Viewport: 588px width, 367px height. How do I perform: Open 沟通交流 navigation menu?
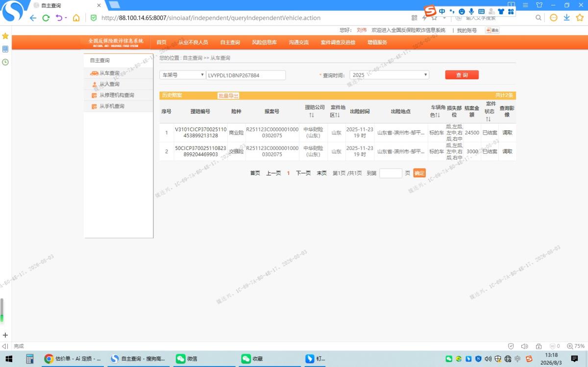[299, 42]
